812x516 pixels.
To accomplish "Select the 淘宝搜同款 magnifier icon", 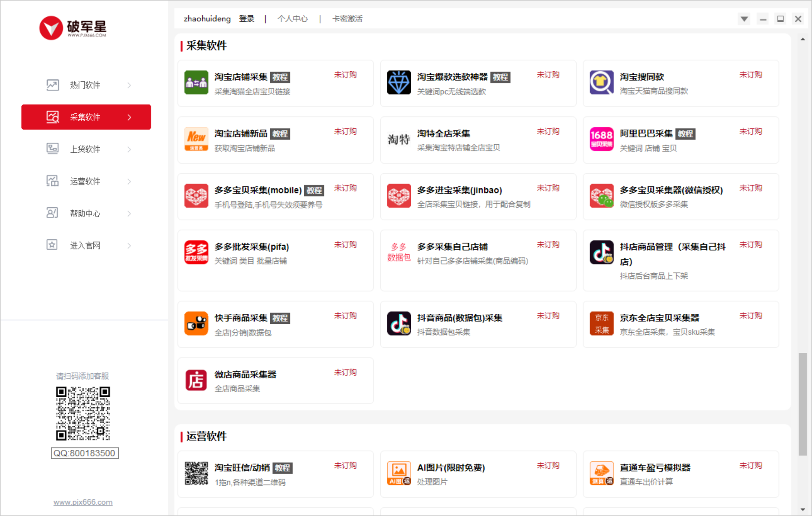I will (x=601, y=83).
